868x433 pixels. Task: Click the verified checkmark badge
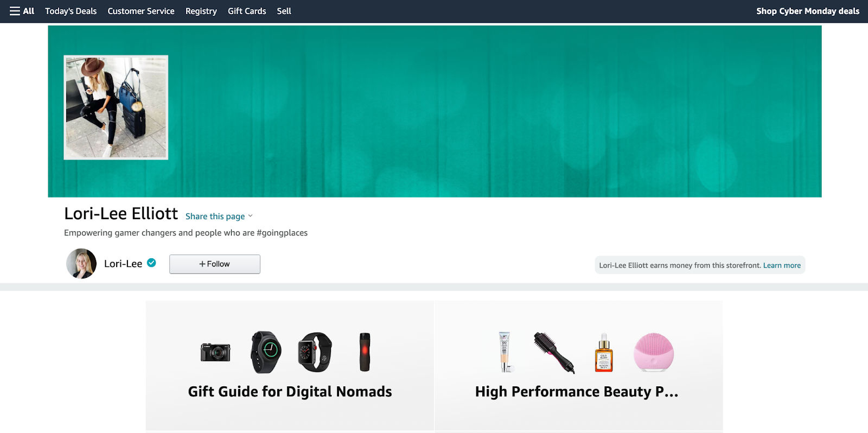[x=151, y=263]
